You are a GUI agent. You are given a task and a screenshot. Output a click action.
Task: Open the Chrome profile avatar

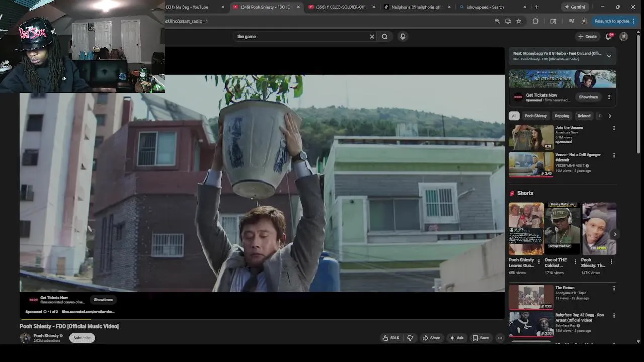pyautogui.click(x=584, y=21)
